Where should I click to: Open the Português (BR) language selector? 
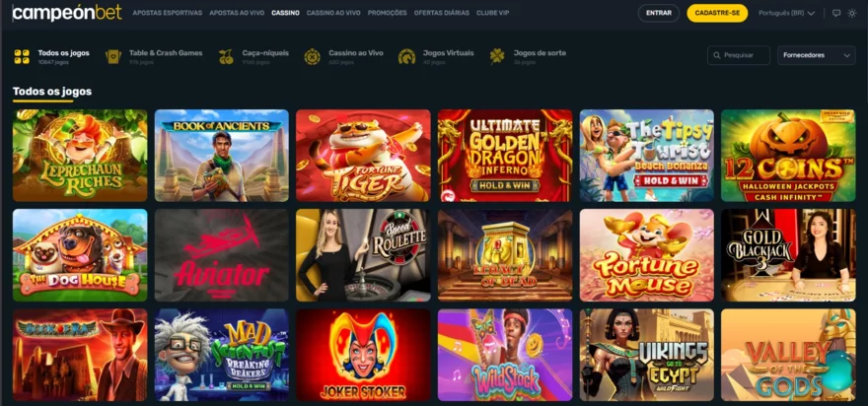coord(787,13)
